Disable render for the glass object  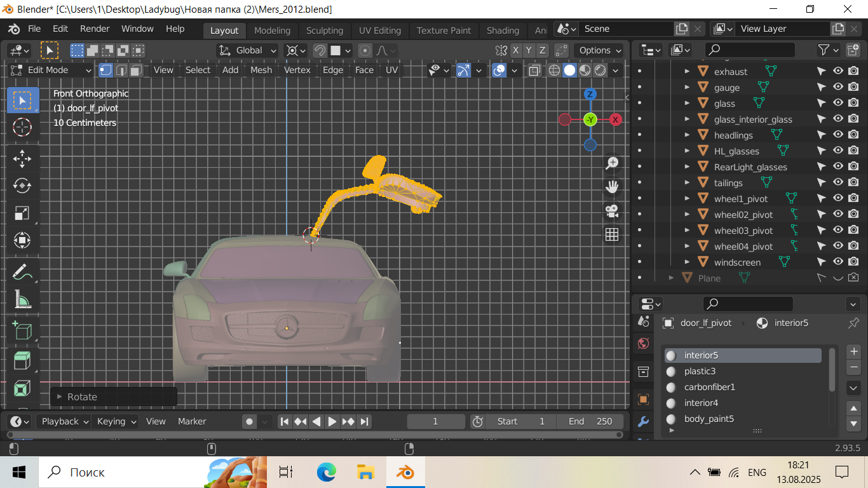[853, 103]
